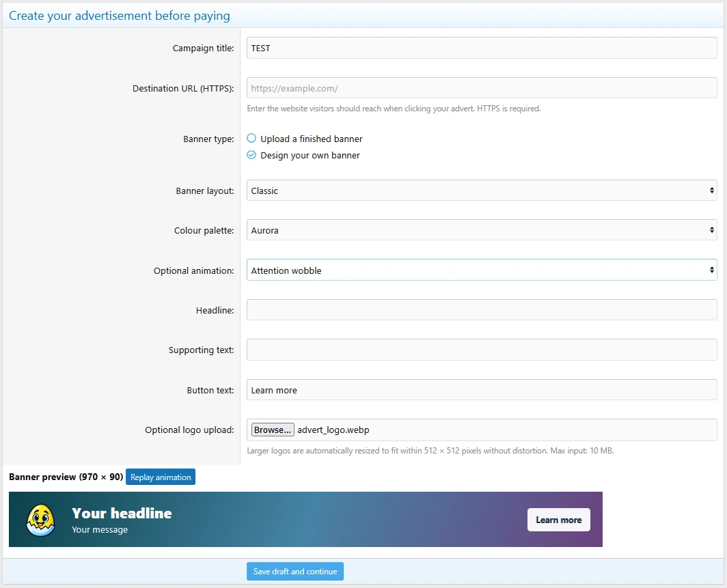The image size is (727, 588).
Task: Click the advert_logo.webp file name
Action: (x=333, y=430)
